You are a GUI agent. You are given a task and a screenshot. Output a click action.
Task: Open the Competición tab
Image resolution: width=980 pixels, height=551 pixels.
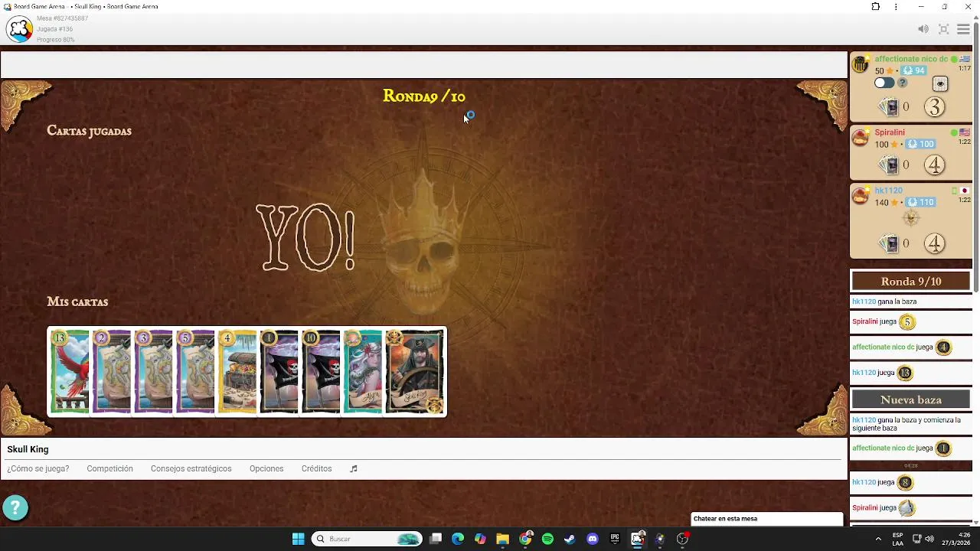[x=109, y=468]
